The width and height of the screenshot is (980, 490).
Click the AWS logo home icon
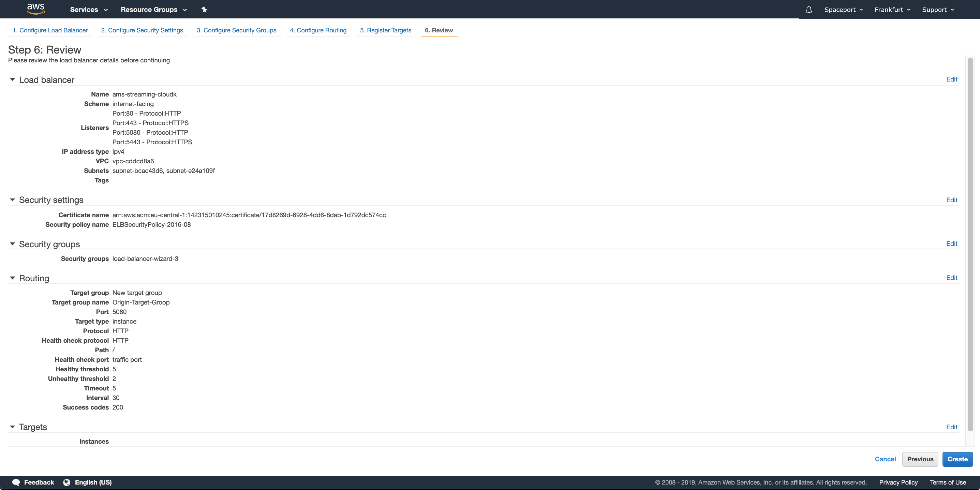tap(36, 9)
